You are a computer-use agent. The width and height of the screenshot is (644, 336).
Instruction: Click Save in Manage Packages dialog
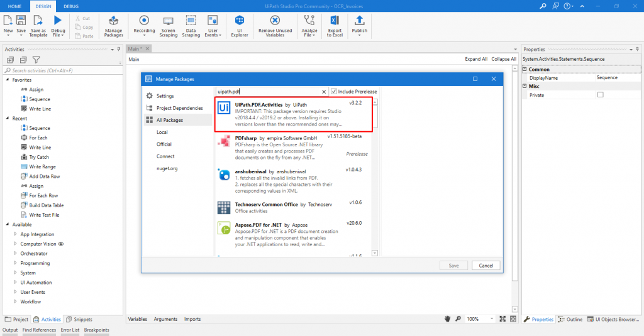pos(453,266)
